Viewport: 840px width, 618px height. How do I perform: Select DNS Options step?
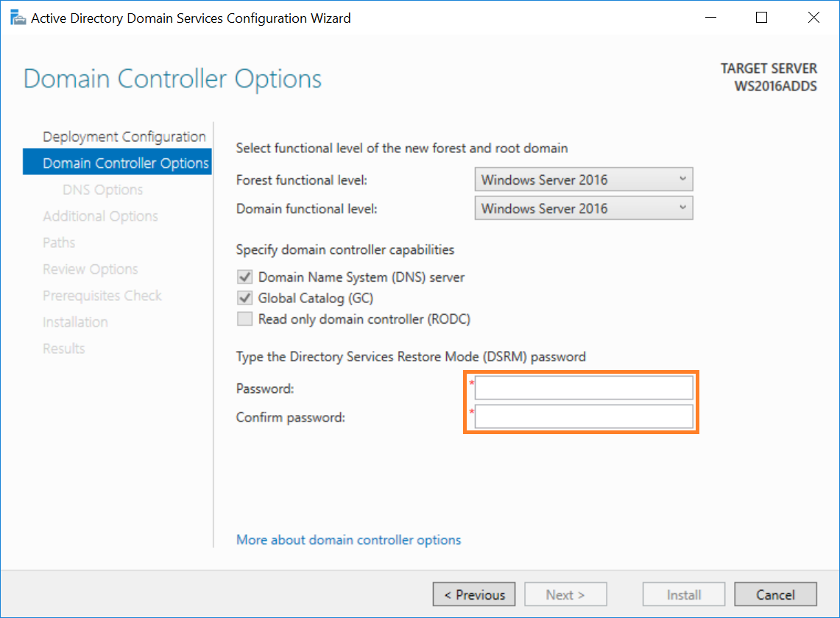pos(103,190)
